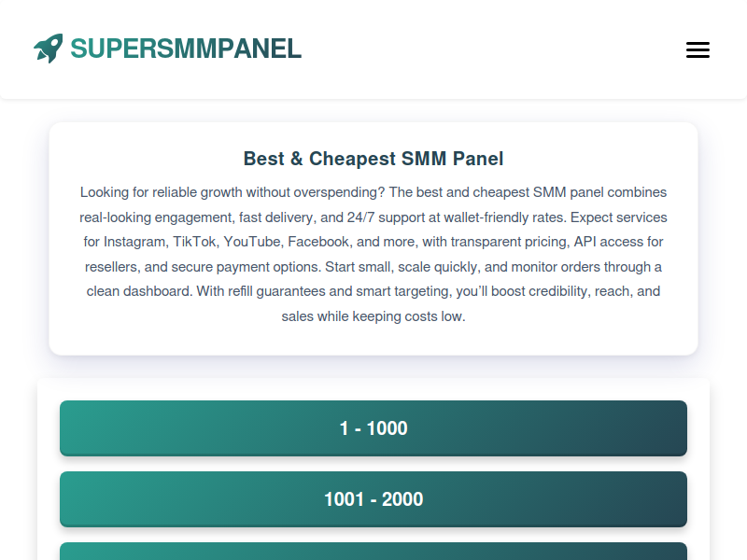Click the "clean dashboard" text
This screenshot has height=560, width=747.
(x=138, y=291)
